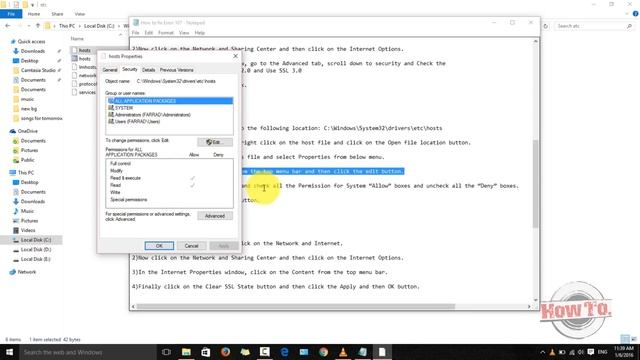This screenshot has width=640, height=360.
Task: Click the Search the web and Windows box
Action: (88, 352)
